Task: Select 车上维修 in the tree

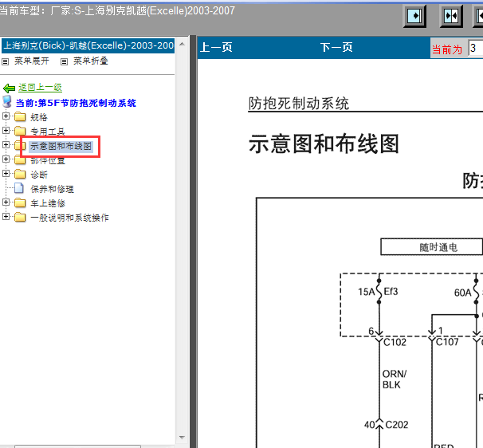Action: click(48, 203)
